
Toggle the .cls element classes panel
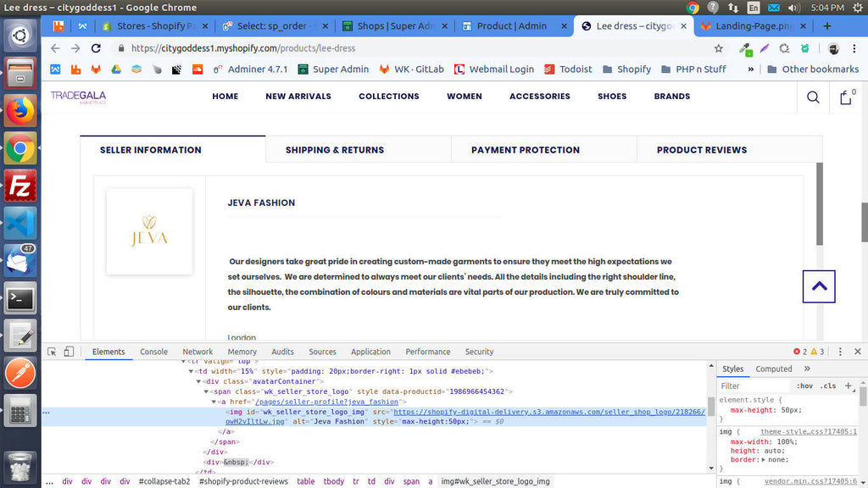pos(828,385)
